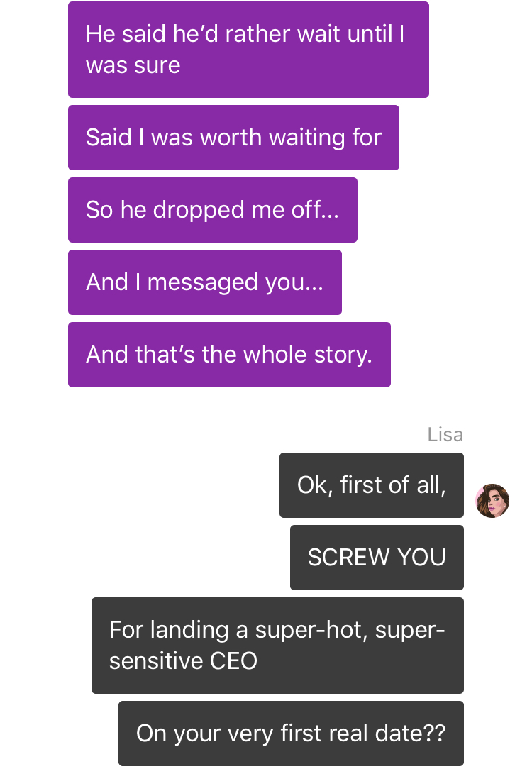Tap 'And that's the whole story.' message
The height and width of the screenshot is (769, 532).
(x=230, y=355)
